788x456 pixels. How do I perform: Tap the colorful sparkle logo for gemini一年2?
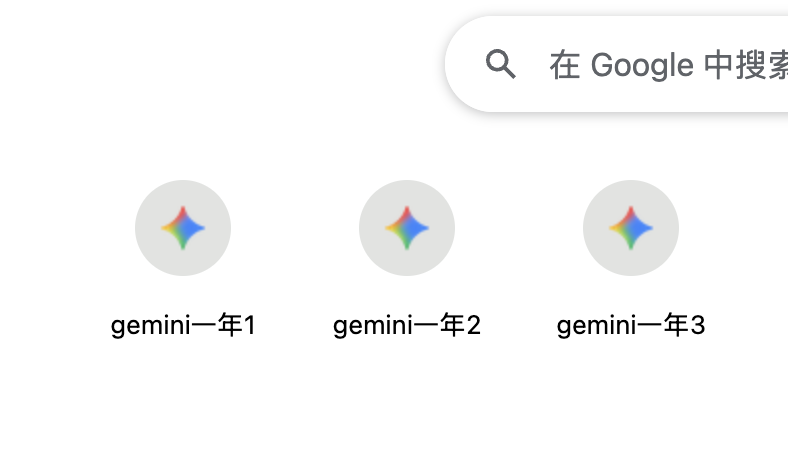[407, 228]
